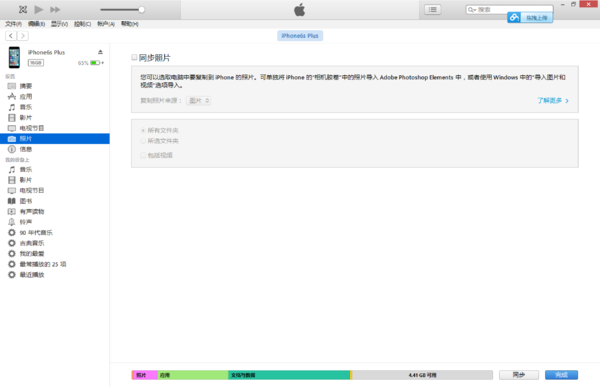Screen dimensions: 600x387
Task: Click inside the 搜索 search field
Action: [x=509, y=9]
